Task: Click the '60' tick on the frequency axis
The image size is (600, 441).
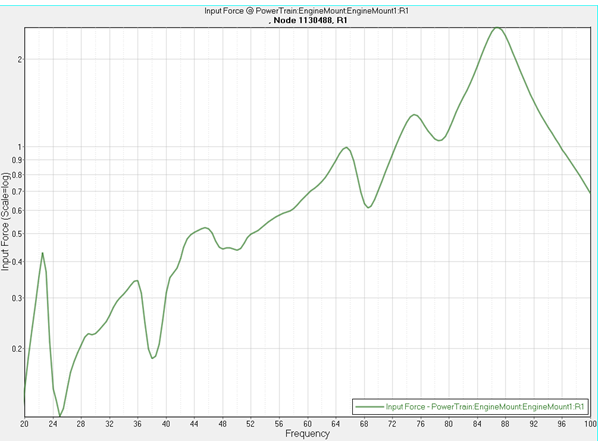Action: pos(307,425)
